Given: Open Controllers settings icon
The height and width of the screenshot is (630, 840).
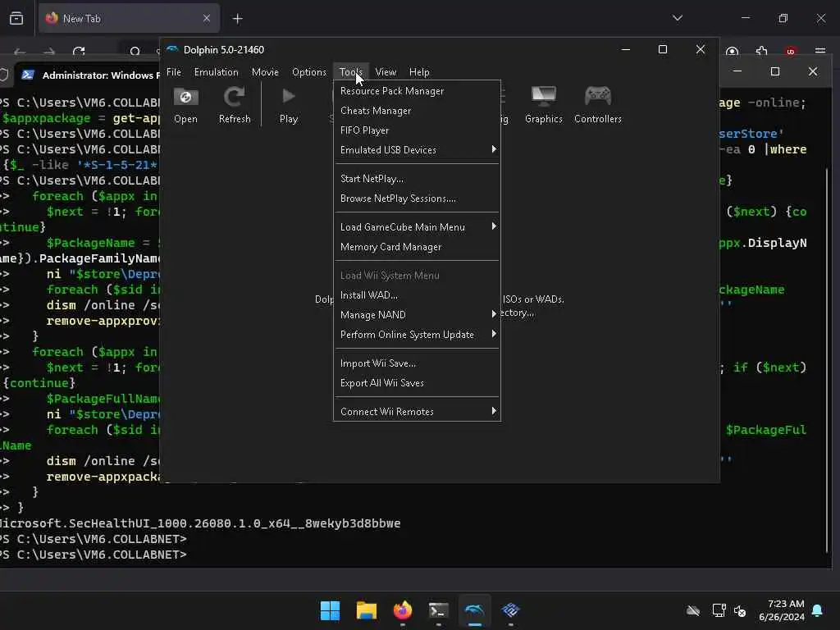Looking at the screenshot, I should (598, 105).
